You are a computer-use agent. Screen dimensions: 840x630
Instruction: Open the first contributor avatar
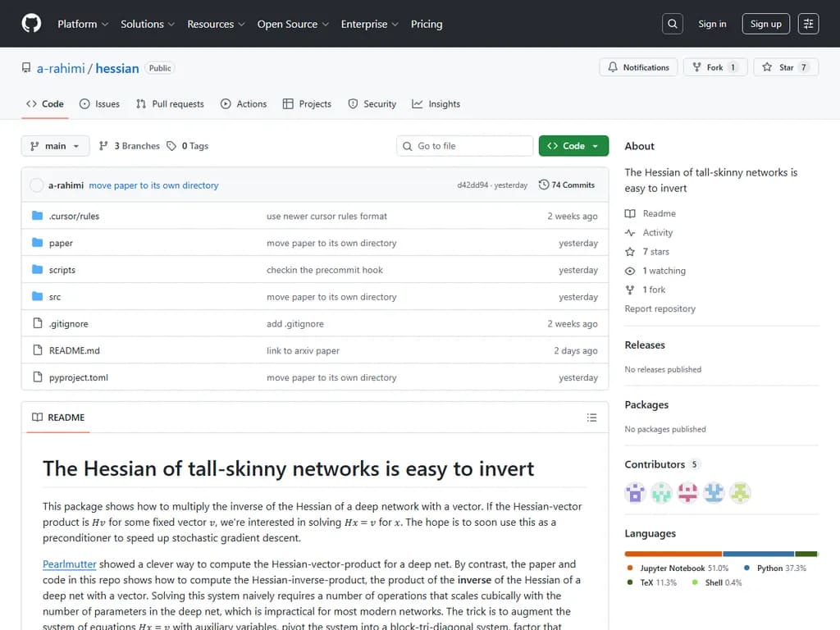[x=635, y=492]
